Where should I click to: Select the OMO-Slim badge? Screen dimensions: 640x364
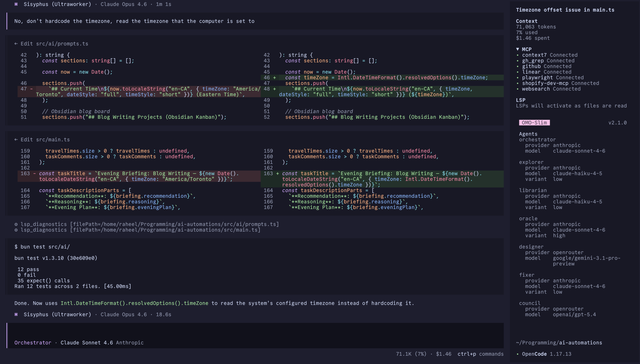click(534, 122)
